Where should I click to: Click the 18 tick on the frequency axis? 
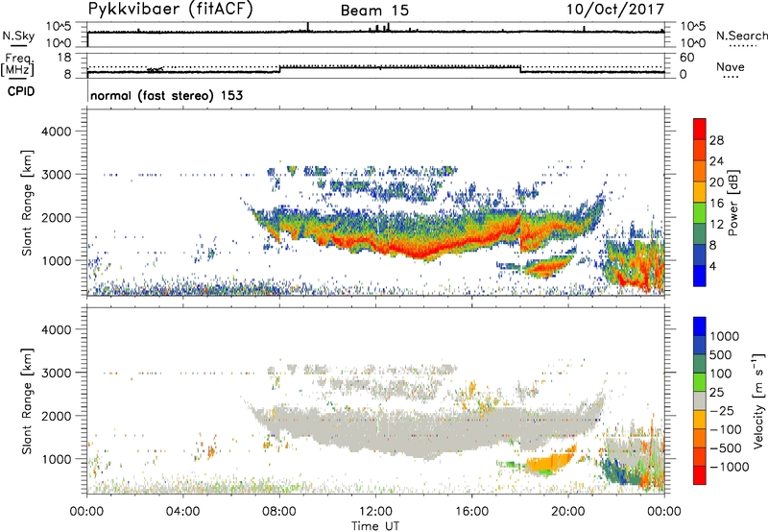[64, 58]
